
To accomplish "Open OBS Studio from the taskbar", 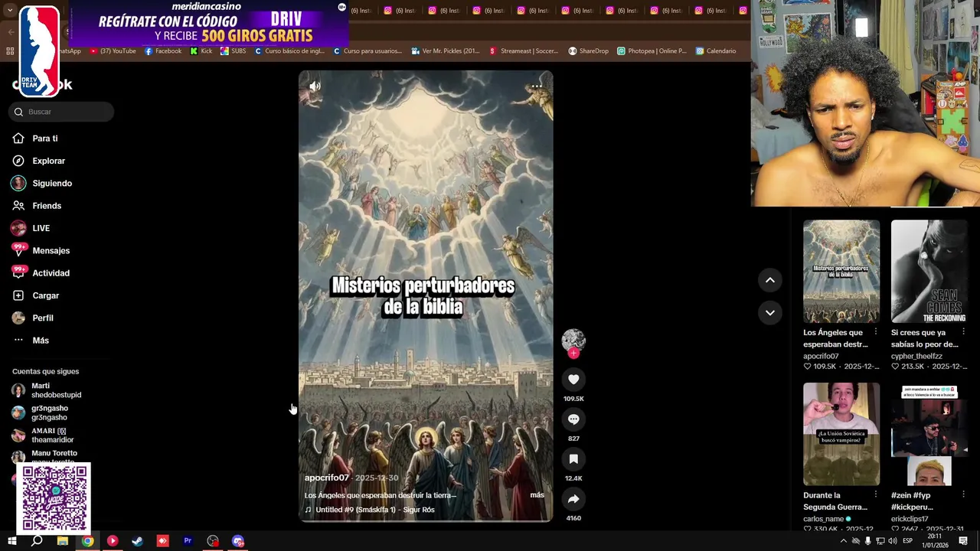I will 213,541.
